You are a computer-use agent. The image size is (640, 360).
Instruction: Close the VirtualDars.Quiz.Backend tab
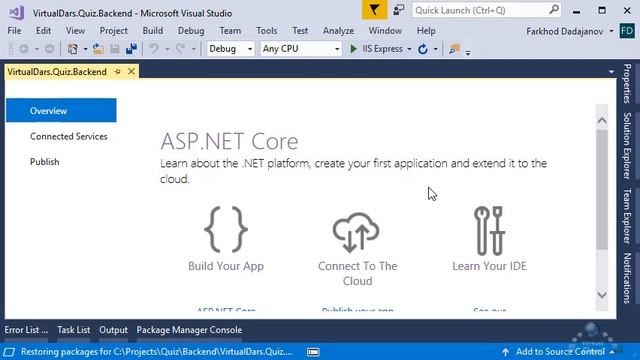(131, 71)
